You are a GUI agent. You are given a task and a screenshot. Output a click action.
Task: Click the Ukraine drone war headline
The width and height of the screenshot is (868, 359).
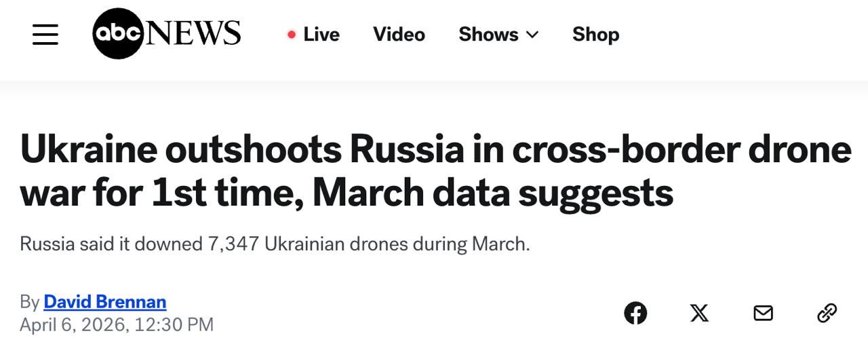tap(434, 171)
